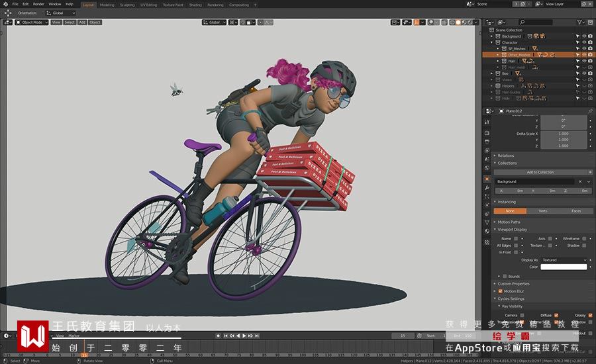The height and width of the screenshot is (364, 596).
Task: Expand the Motion Paths panel
Action: (x=509, y=222)
